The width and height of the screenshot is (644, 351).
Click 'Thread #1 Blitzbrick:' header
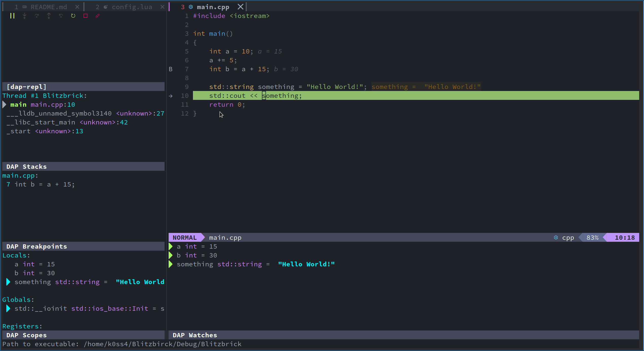45,96
